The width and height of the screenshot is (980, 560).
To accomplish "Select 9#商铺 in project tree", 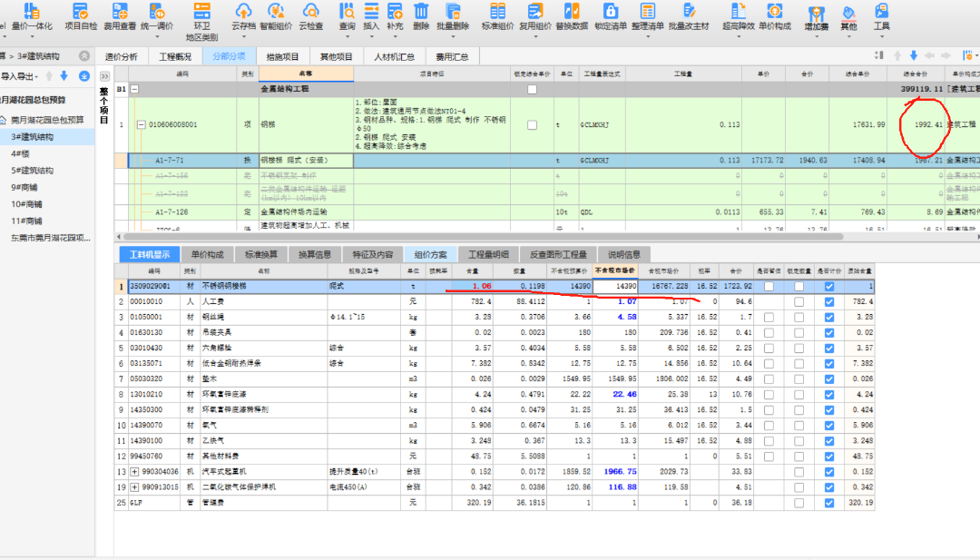I will [x=24, y=188].
